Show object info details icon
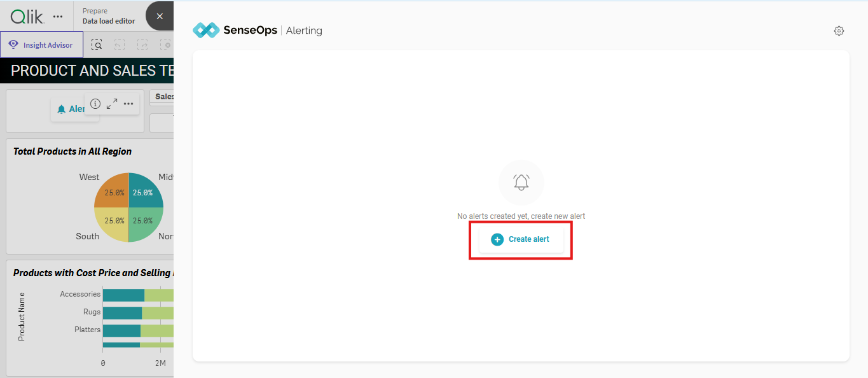 pyautogui.click(x=95, y=104)
